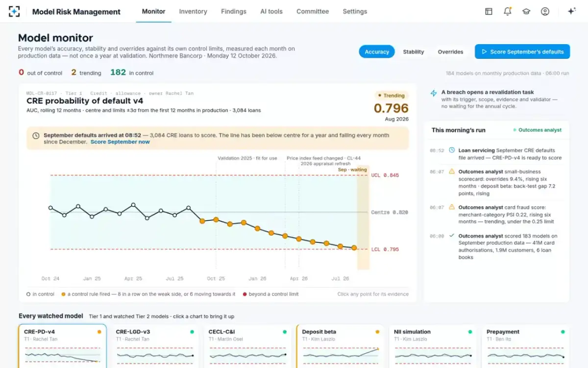
Task: Click the Sep waiting shaded column
Action: coord(363,218)
